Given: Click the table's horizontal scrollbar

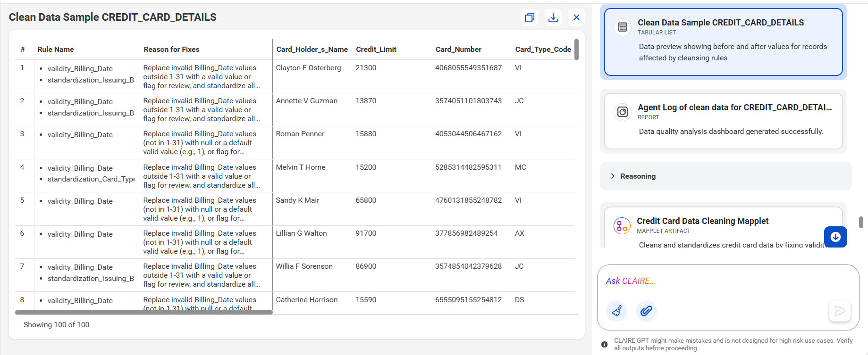Looking at the screenshot, I should 144,312.
